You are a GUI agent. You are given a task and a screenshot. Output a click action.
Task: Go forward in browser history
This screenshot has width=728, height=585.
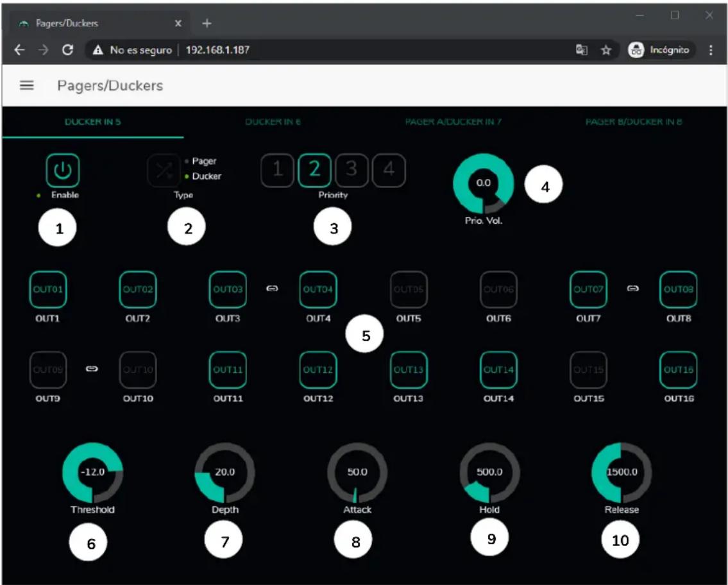click(x=43, y=49)
